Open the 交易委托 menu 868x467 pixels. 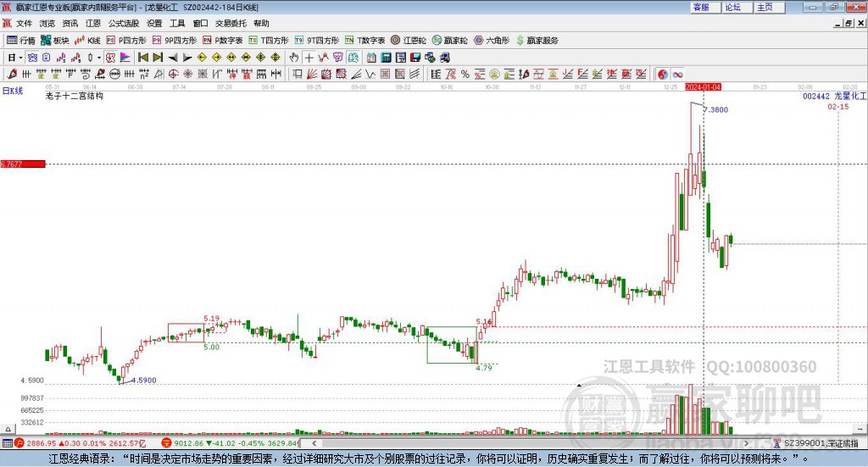(x=231, y=23)
